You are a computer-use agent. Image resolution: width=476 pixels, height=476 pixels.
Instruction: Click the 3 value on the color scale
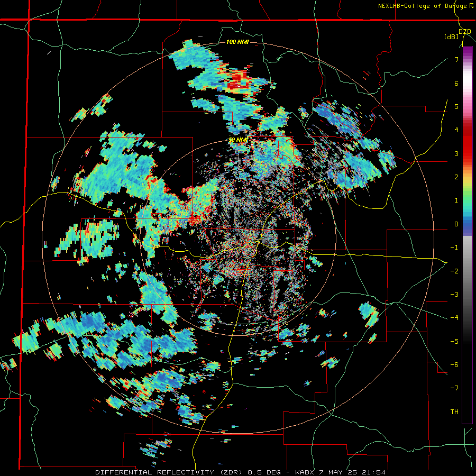click(x=456, y=153)
